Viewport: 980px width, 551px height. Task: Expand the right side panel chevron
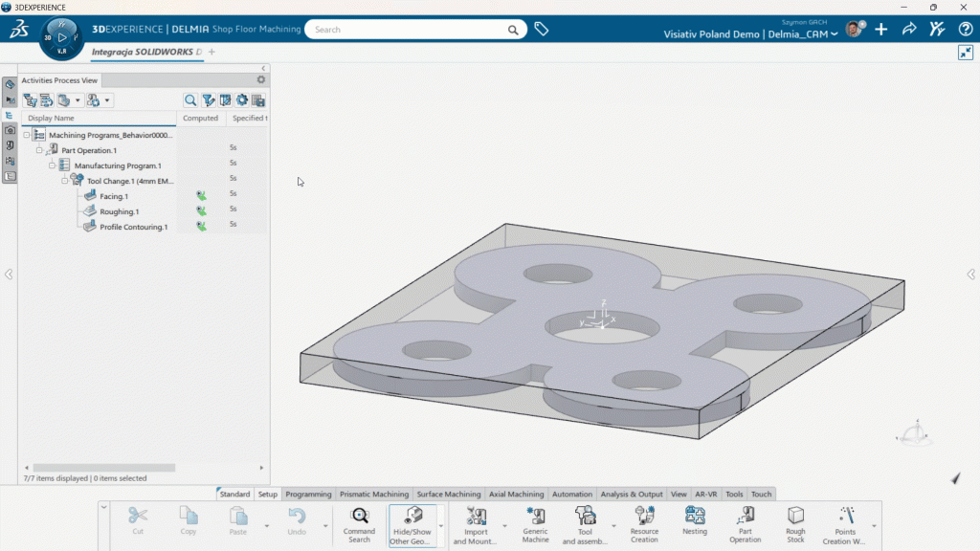[970, 275]
